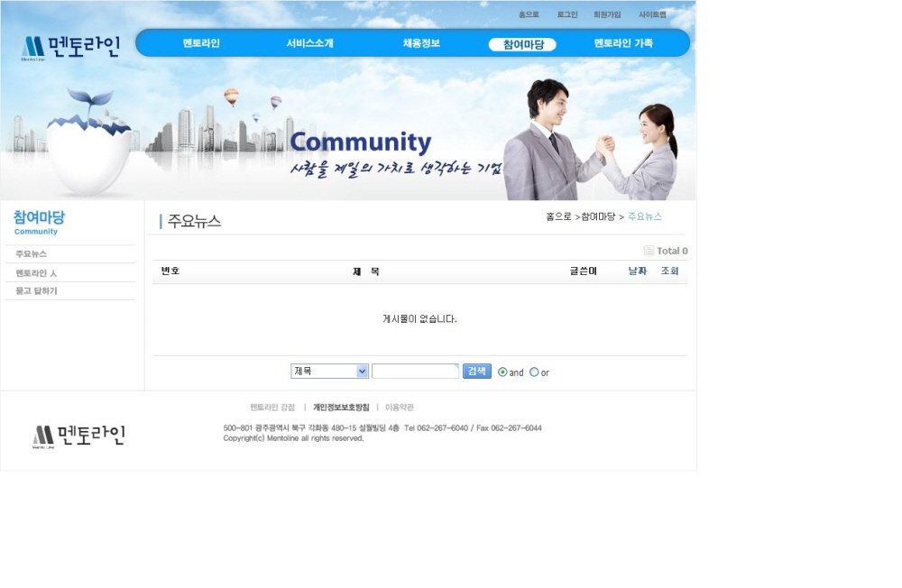
Task: Go to 채용정보 in the navigation bar
Action: point(421,43)
